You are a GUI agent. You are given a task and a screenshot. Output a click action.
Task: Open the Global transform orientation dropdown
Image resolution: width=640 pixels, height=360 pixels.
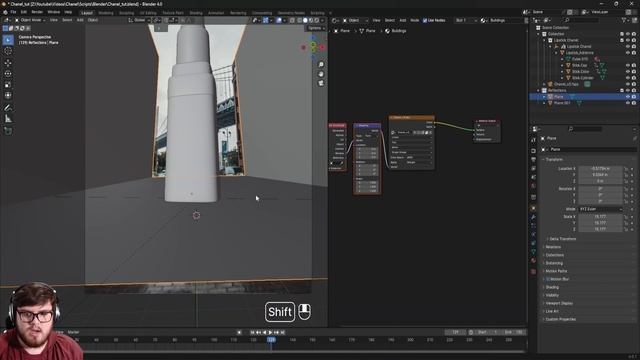tap(139, 20)
